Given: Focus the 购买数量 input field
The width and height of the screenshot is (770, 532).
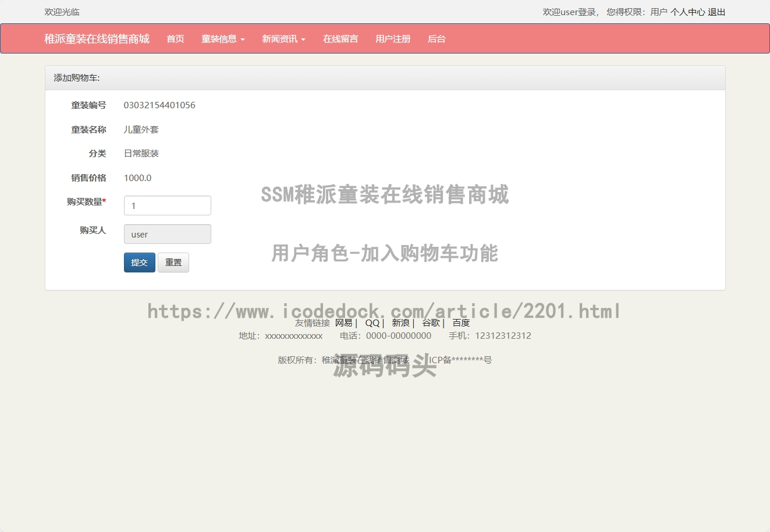Looking at the screenshot, I should click(168, 205).
